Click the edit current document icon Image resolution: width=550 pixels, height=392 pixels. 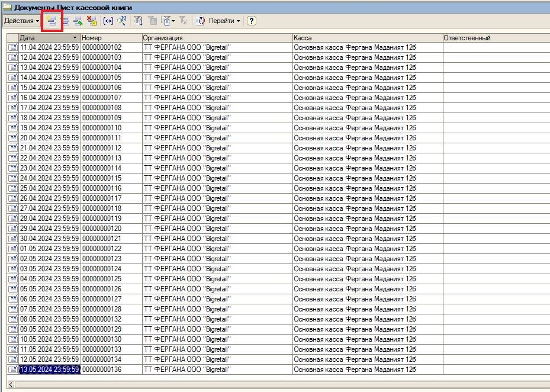[78, 21]
